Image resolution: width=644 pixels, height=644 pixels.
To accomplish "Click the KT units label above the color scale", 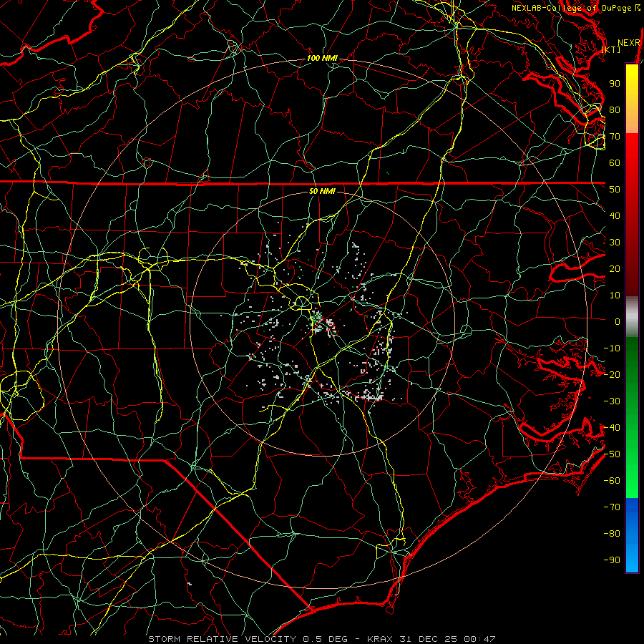I will (611, 49).
